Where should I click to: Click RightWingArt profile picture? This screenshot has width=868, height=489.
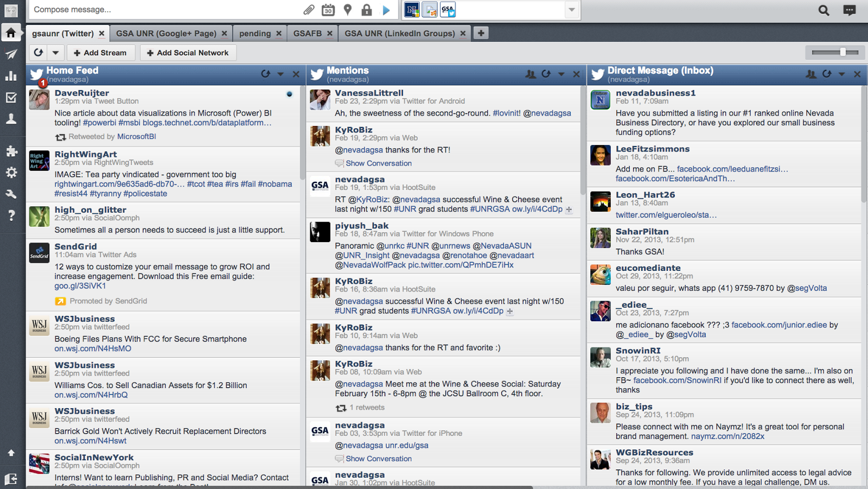(39, 161)
